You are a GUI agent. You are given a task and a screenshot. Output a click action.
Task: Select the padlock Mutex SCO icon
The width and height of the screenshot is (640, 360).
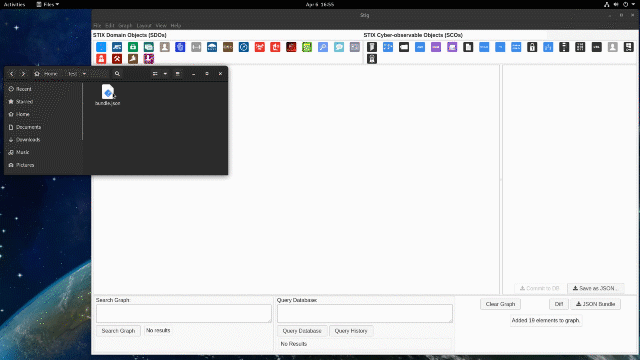tap(532, 47)
